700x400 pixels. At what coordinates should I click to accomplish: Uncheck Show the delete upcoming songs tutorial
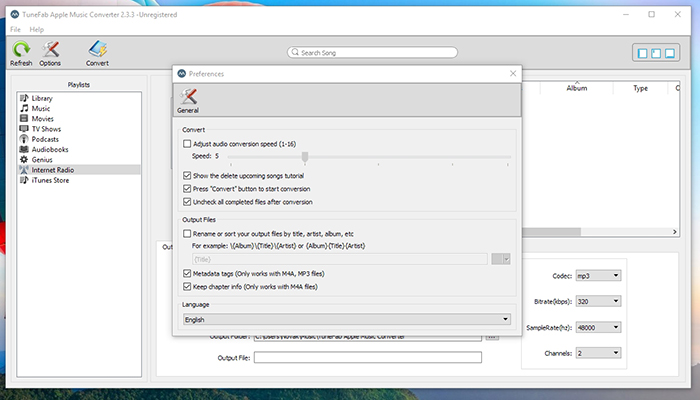tap(187, 175)
